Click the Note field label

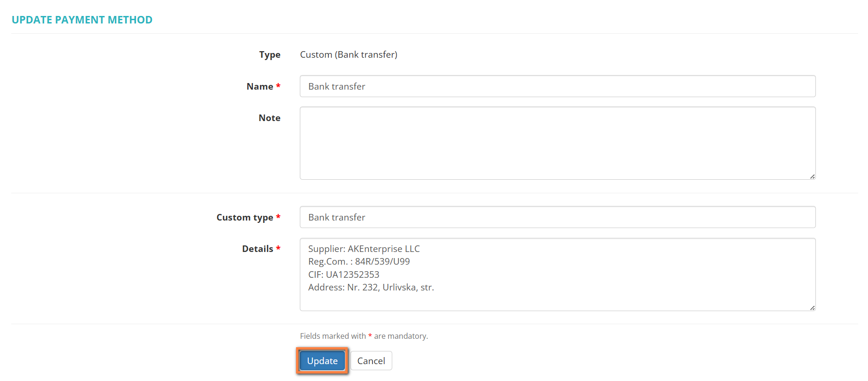click(269, 118)
